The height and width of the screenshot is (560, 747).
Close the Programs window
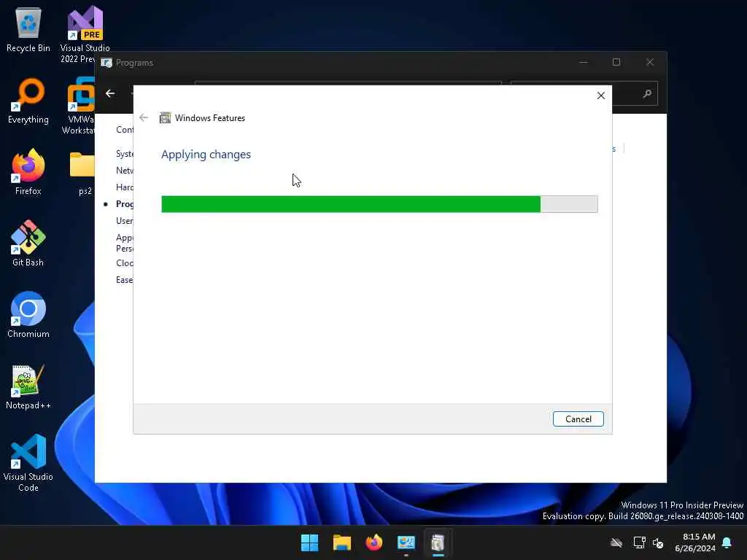coord(650,63)
